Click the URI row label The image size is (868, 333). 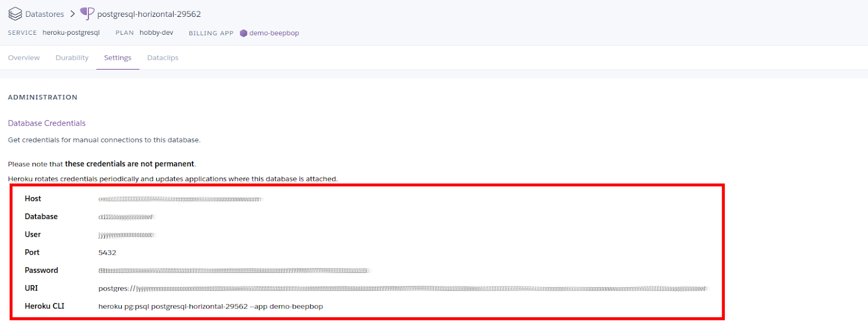pyautogui.click(x=31, y=288)
